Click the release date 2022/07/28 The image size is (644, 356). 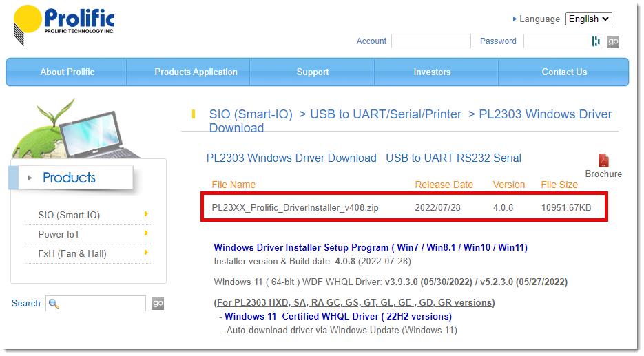437,207
